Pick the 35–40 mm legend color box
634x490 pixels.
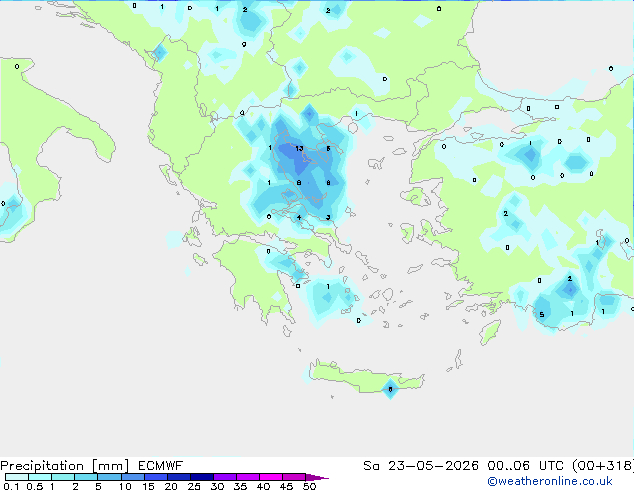click(248, 477)
